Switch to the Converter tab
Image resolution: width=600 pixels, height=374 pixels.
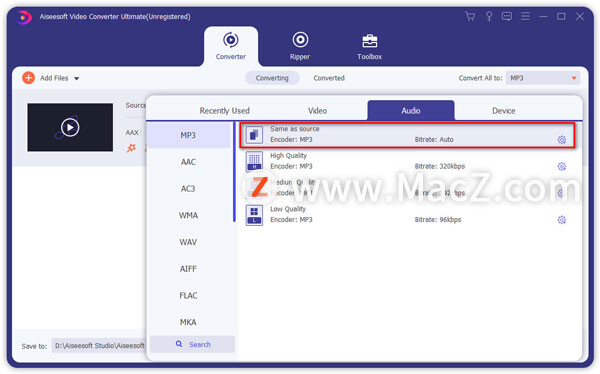[x=231, y=47]
